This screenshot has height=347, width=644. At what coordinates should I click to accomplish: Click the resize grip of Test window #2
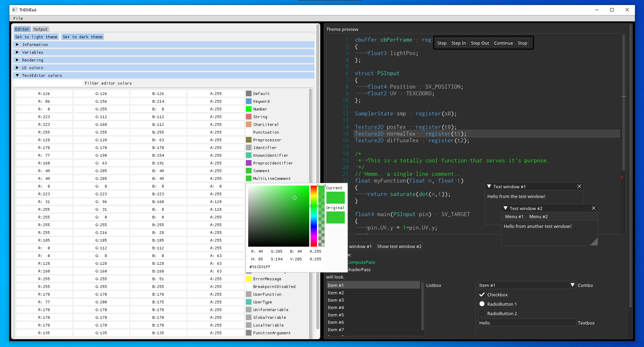594,242
